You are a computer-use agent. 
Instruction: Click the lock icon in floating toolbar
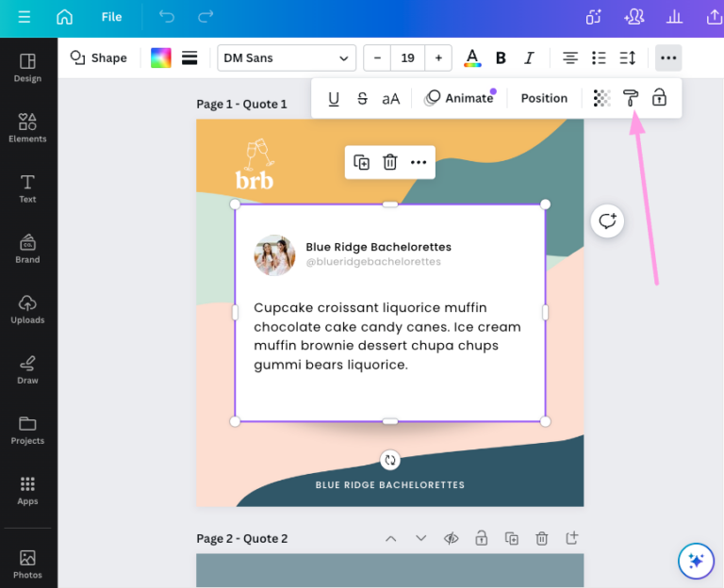(x=659, y=98)
